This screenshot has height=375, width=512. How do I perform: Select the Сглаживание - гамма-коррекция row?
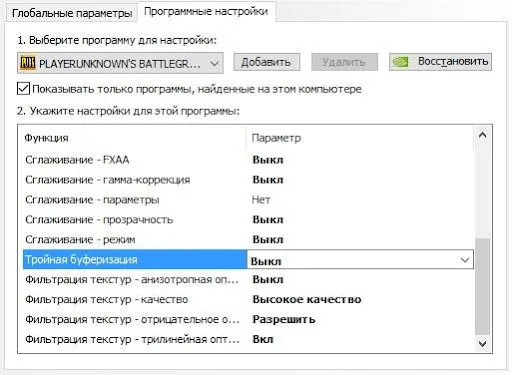(x=248, y=180)
